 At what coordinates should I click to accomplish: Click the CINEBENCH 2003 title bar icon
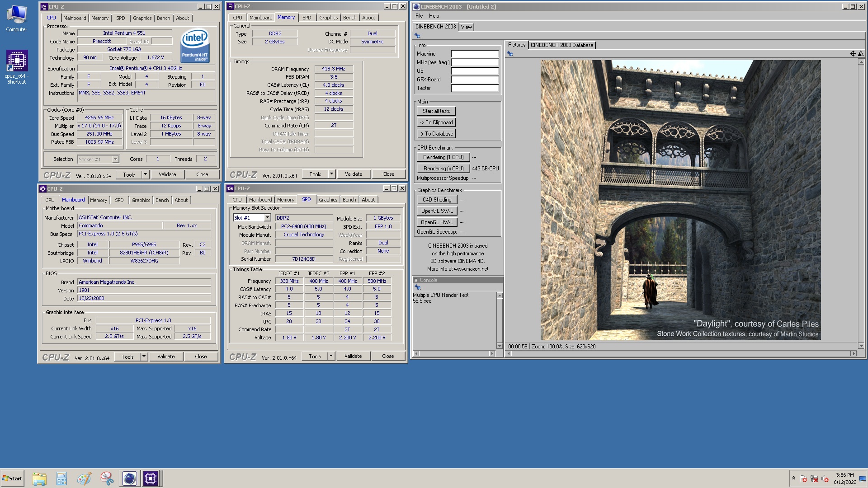click(x=416, y=7)
